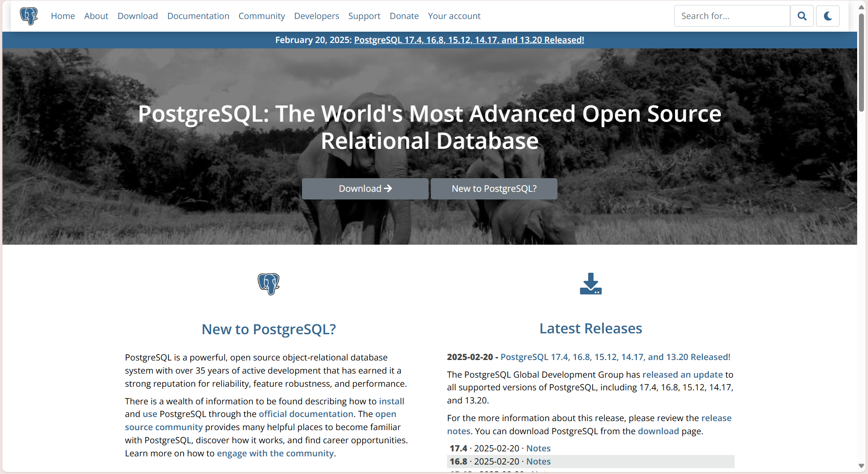
Task: Toggle dark mode with the moon icon
Action: pos(828,16)
